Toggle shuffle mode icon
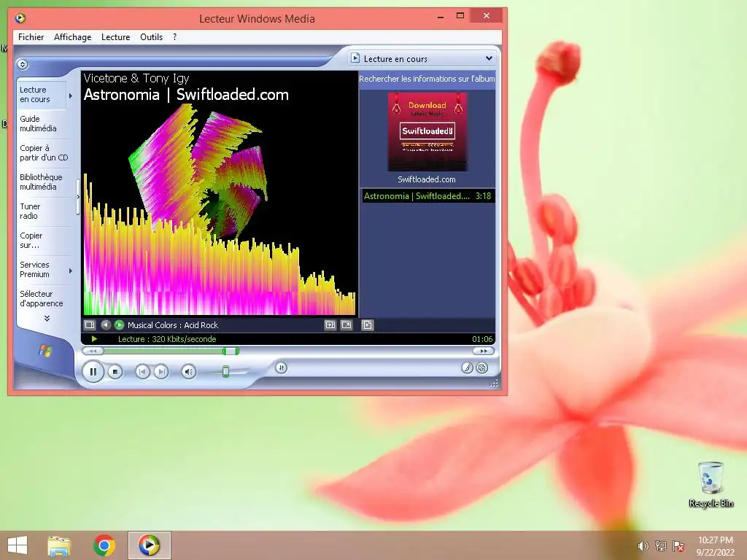This screenshot has width=747, height=560. point(281,367)
